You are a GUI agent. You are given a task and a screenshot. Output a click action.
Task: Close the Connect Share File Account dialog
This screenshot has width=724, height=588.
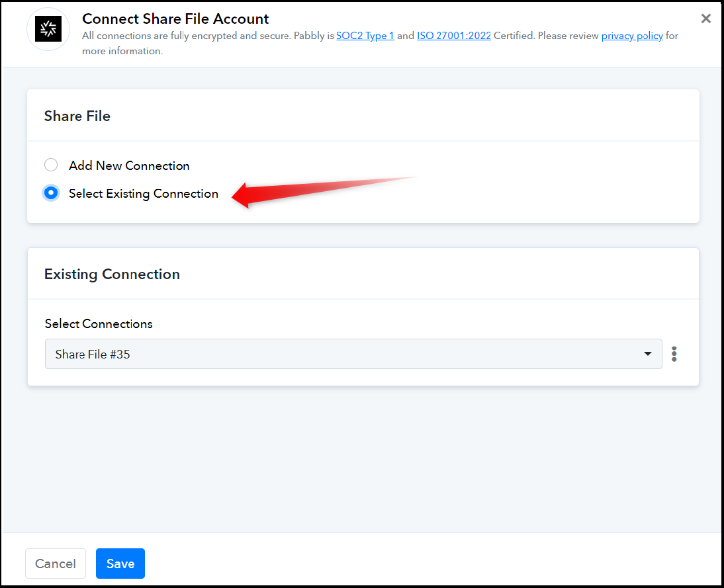click(x=705, y=19)
